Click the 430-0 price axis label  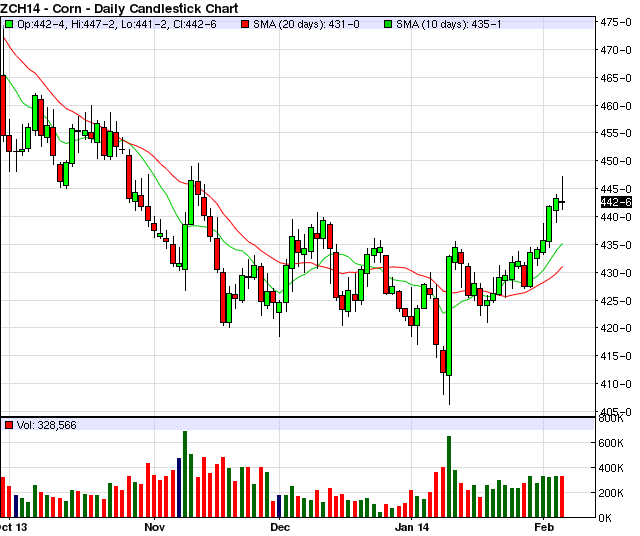click(x=616, y=273)
